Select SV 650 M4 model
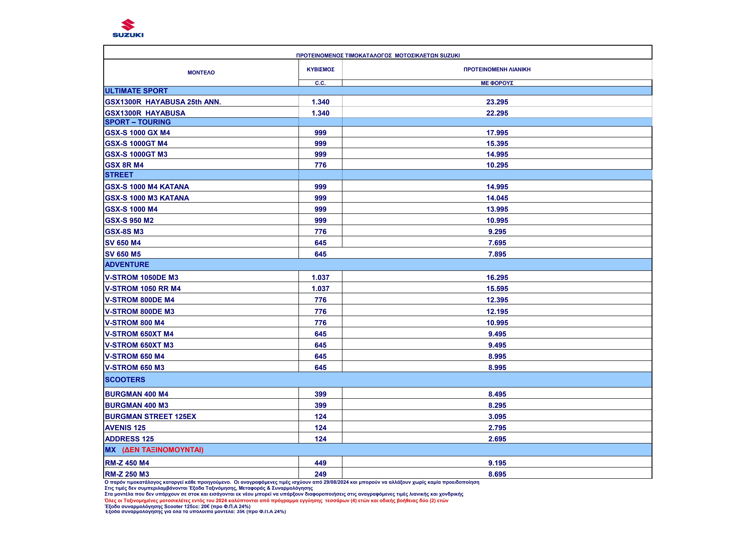Viewport: 756px width, 534px height. click(123, 243)
